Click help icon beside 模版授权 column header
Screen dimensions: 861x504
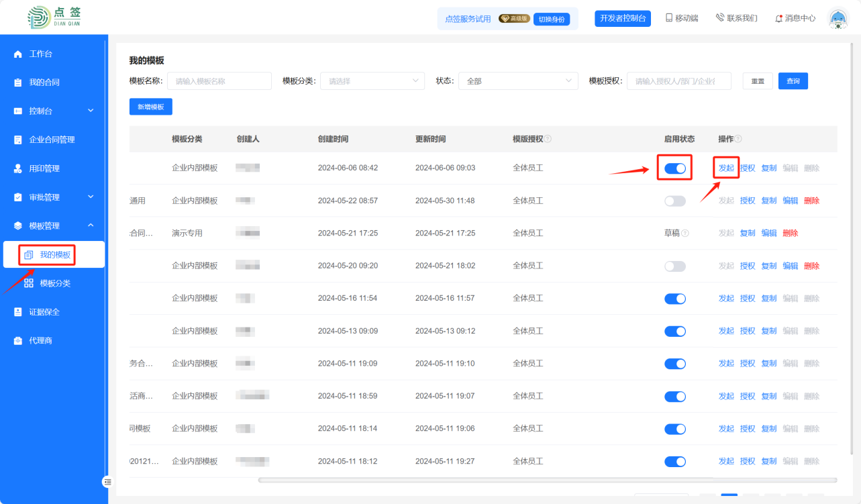[x=548, y=139]
